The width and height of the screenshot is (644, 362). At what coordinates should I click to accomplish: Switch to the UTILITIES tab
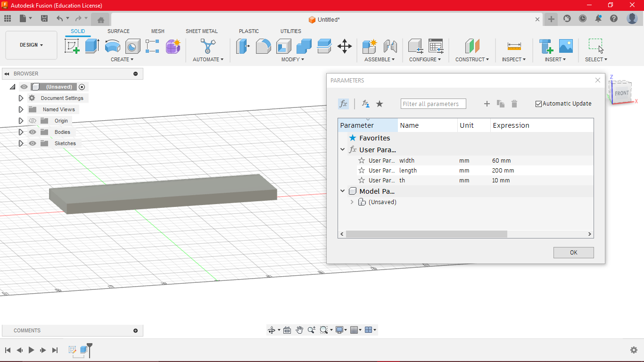[x=291, y=31]
